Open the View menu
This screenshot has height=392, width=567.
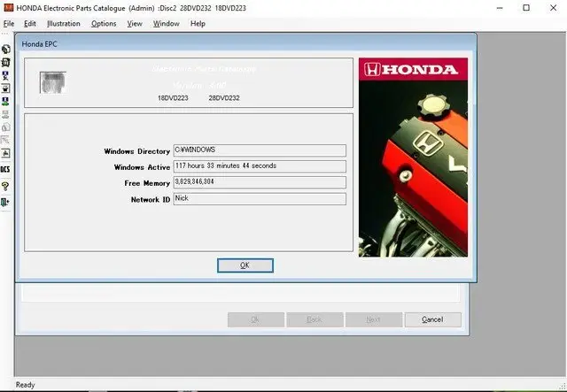(x=135, y=24)
